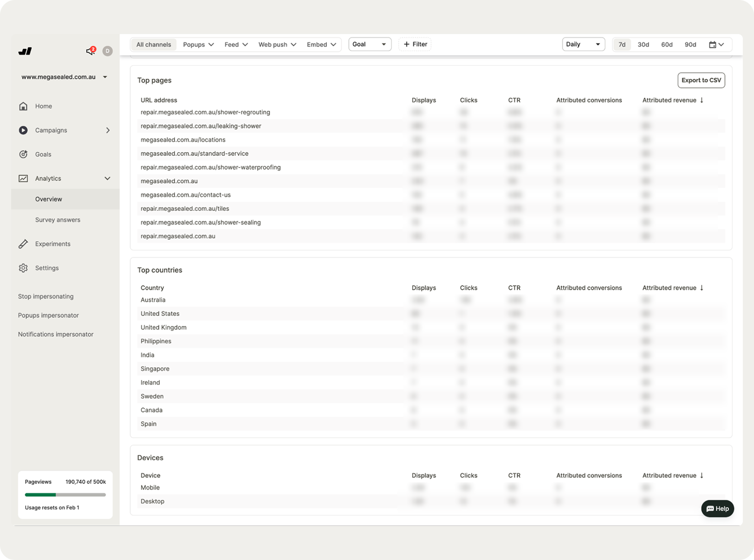Screen dimensions: 754x560
Task: Click the Goals target icon
Action: click(x=23, y=154)
